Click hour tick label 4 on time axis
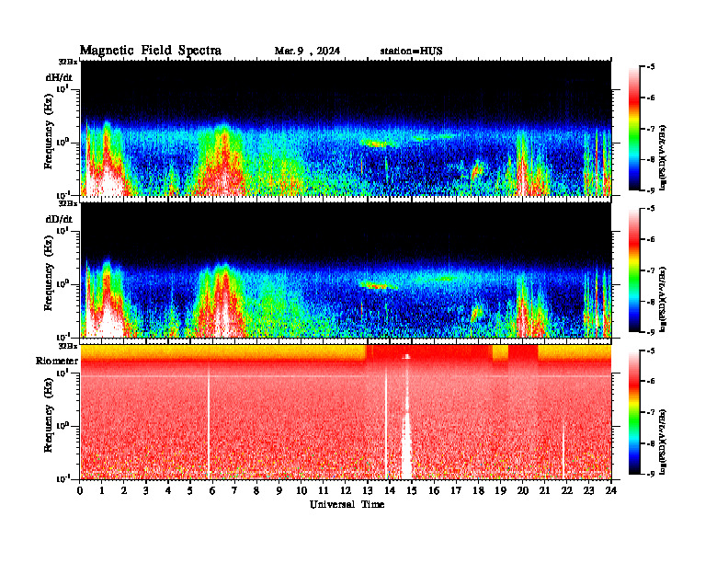Viewport: 728px width, 563px height. (168, 490)
